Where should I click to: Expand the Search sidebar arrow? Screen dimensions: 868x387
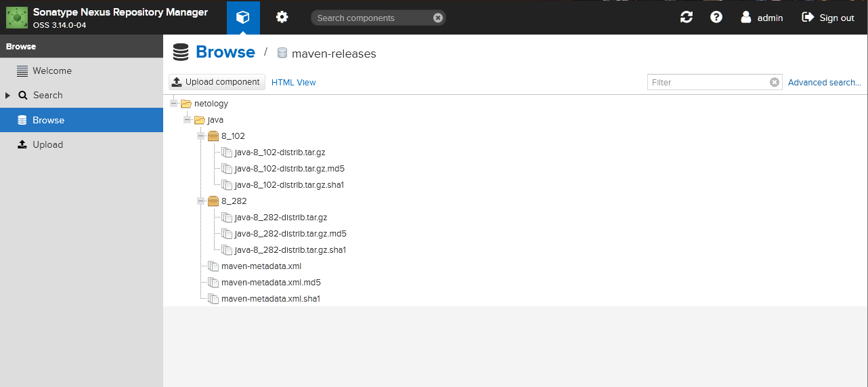tap(7, 96)
